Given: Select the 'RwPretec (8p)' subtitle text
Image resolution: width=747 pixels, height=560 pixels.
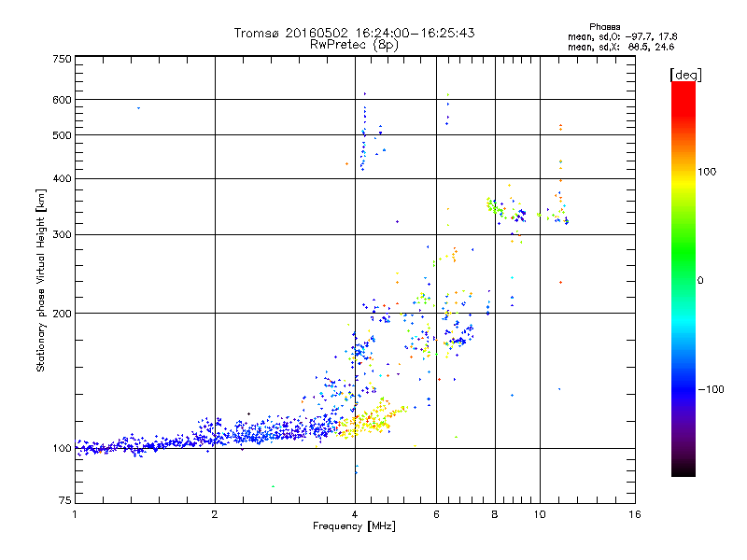Looking at the screenshot, I should pos(354,45).
